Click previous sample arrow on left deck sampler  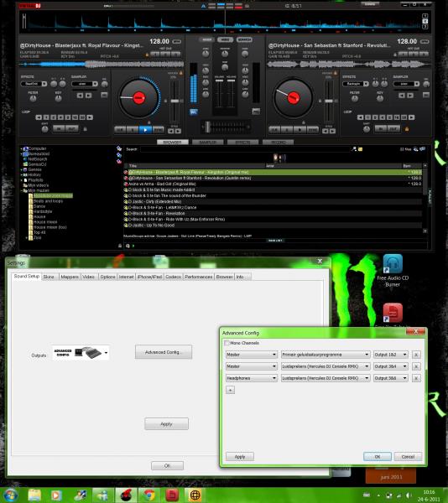[x=80, y=96]
